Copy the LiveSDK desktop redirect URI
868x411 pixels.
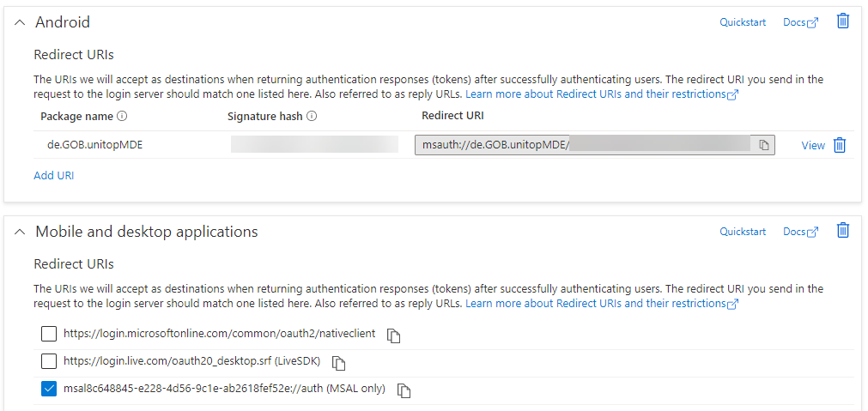pos(339,363)
